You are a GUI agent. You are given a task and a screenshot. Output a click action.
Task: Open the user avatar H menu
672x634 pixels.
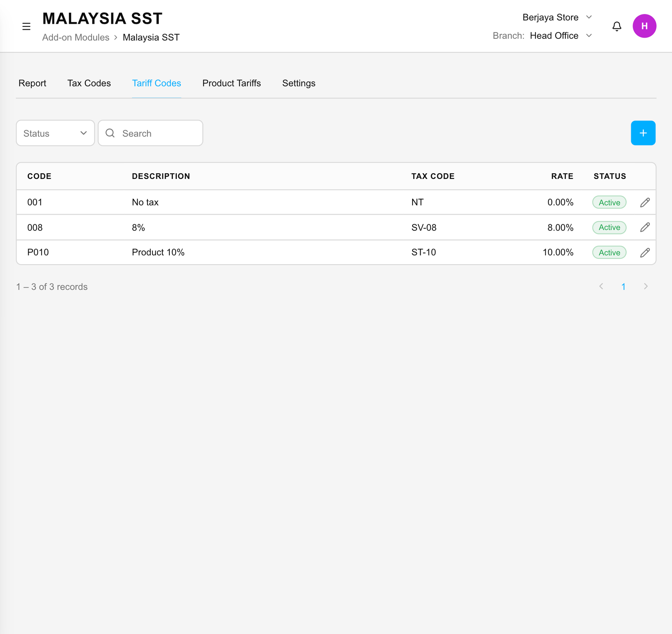[x=644, y=26]
